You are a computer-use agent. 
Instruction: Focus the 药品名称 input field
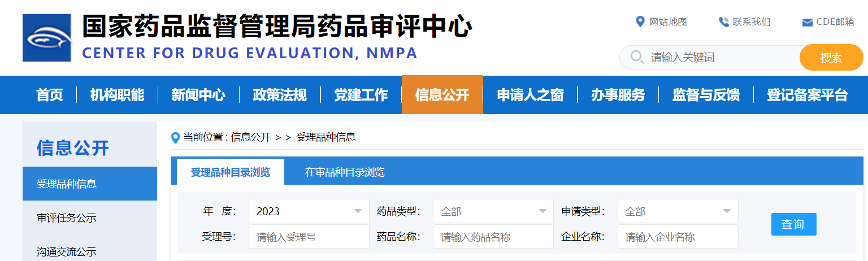[x=493, y=237]
